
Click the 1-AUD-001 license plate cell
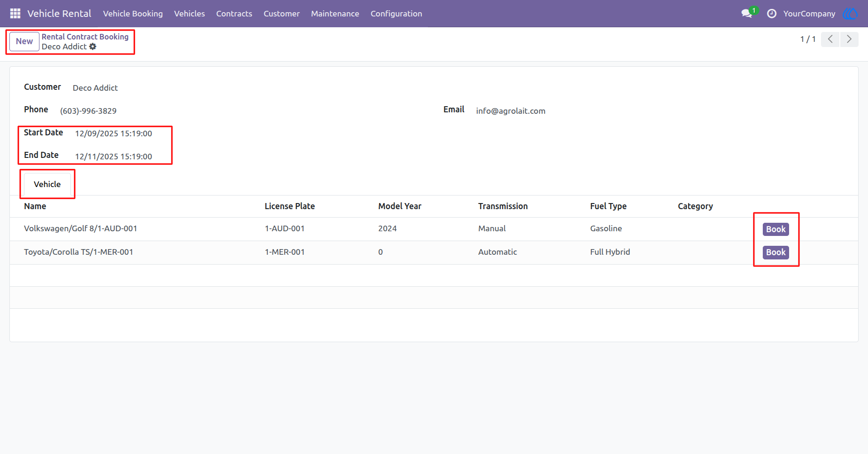click(285, 228)
